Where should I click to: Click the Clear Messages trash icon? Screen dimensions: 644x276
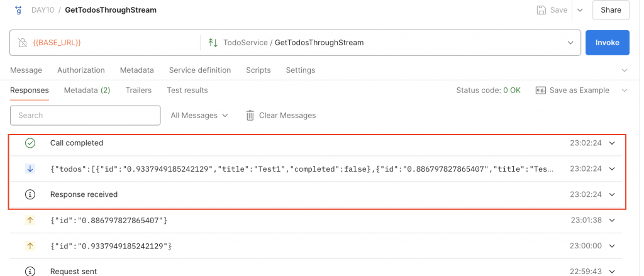pyautogui.click(x=250, y=116)
